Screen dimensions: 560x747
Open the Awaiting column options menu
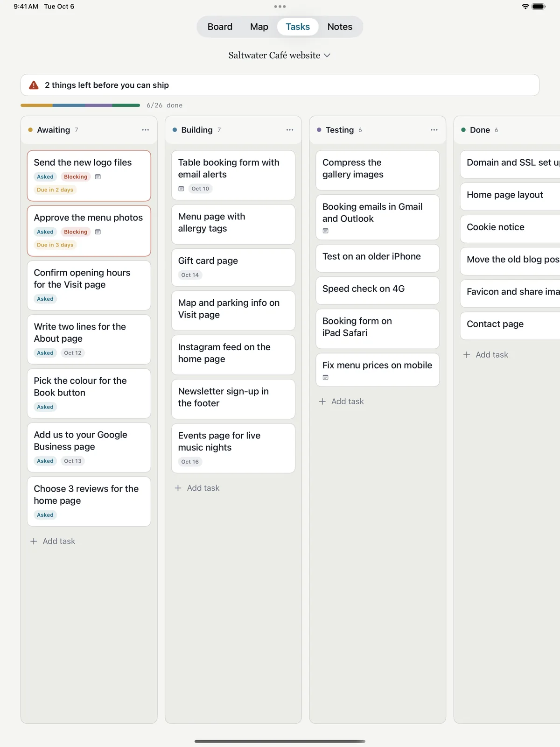146,130
